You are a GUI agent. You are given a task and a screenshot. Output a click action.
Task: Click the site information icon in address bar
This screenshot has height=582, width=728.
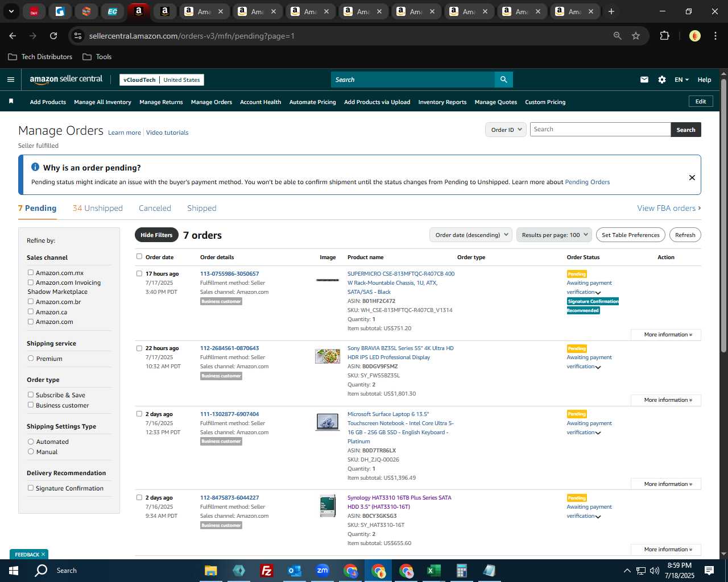(78, 36)
